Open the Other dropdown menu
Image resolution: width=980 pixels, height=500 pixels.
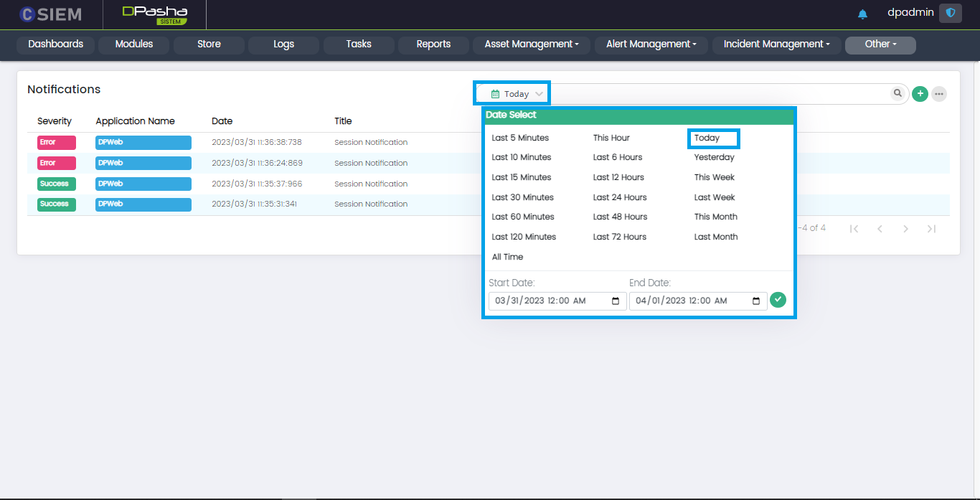[880, 44]
